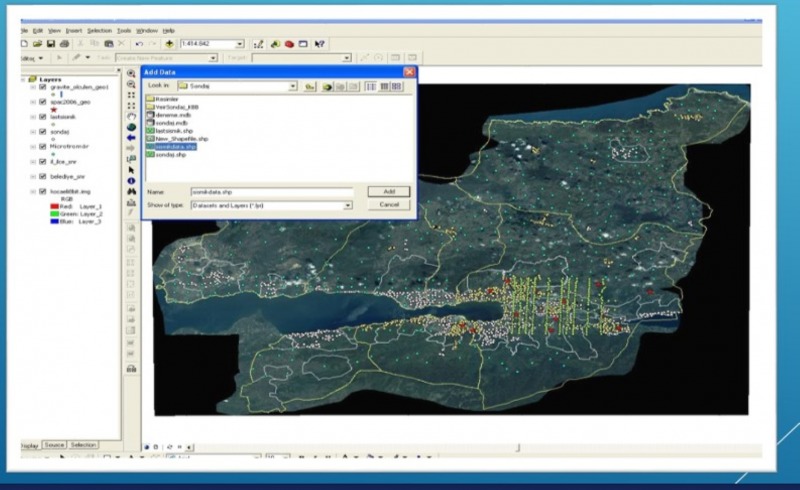Click the Add button in dialog
This screenshot has height=490, width=800.
coord(389,191)
